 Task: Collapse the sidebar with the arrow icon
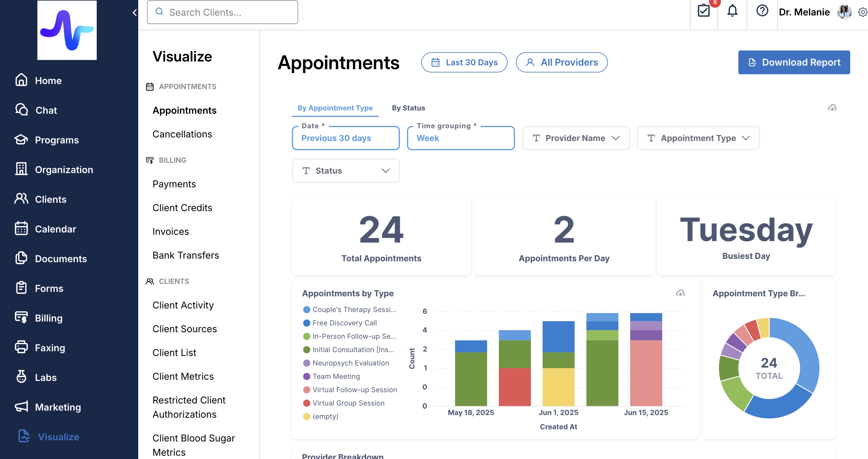[x=134, y=12]
